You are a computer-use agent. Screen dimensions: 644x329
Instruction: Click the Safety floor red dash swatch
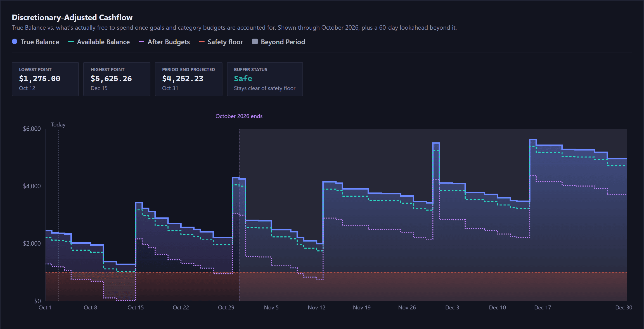202,42
